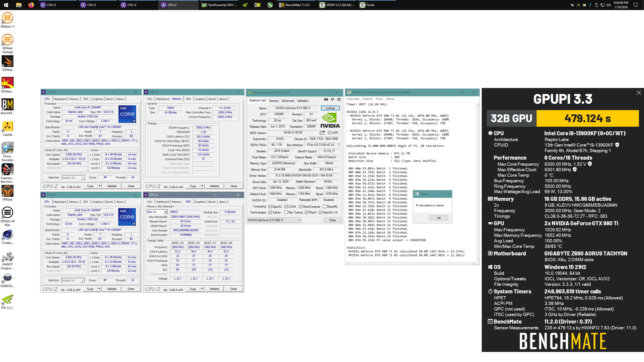Click GPU-Z refresh icon
Image resolution: width=644 pixels, height=362 pixels.
point(332,99)
